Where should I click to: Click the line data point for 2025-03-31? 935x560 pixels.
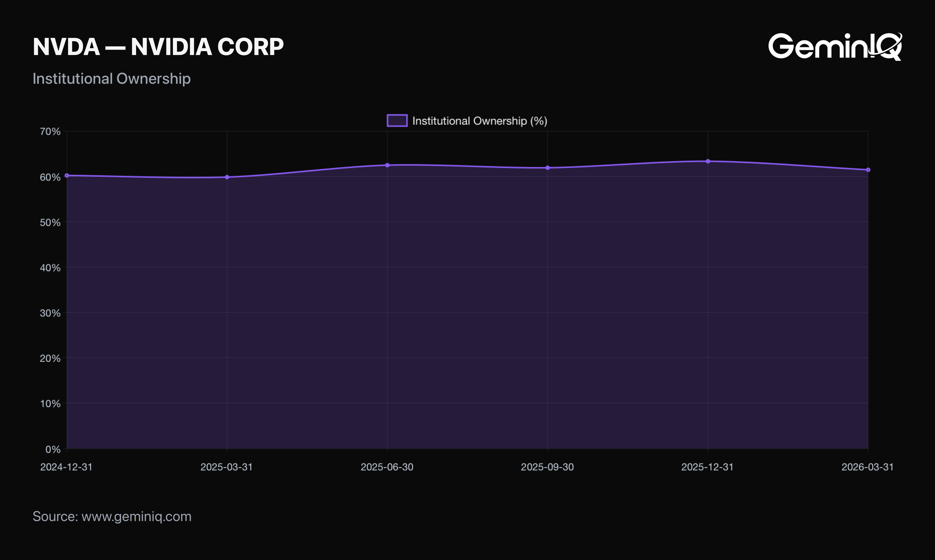(x=227, y=177)
